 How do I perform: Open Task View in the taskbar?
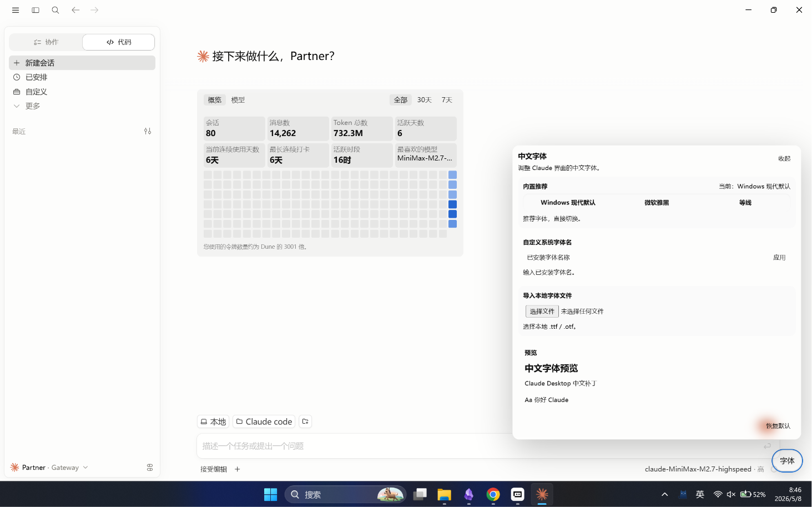[x=420, y=495]
